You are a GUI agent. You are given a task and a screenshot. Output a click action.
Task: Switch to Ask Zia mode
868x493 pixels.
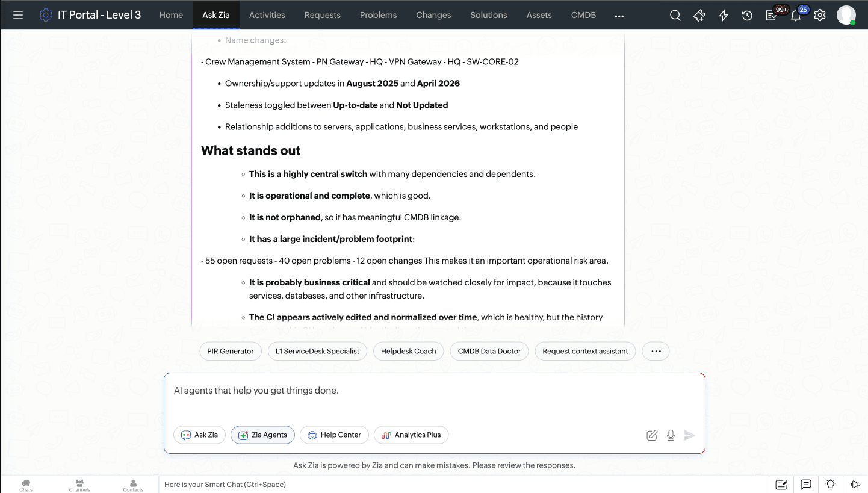pos(200,435)
